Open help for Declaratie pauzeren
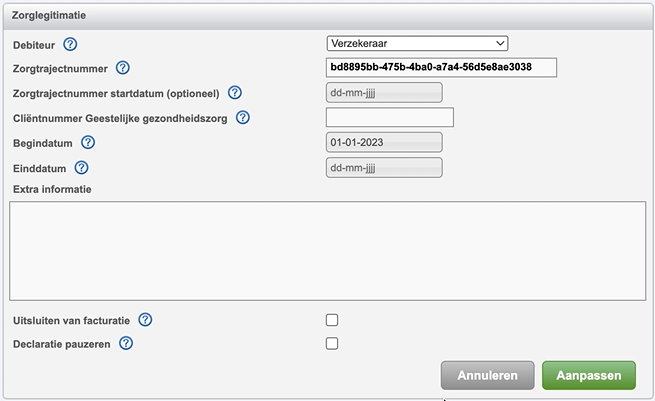 point(126,343)
